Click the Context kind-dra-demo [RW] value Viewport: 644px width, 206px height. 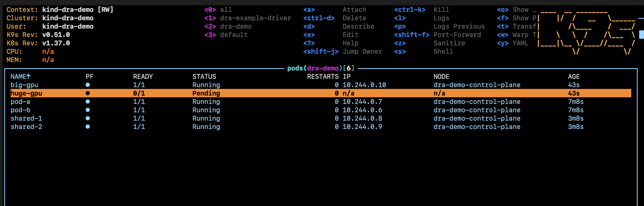click(x=78, y=9)
